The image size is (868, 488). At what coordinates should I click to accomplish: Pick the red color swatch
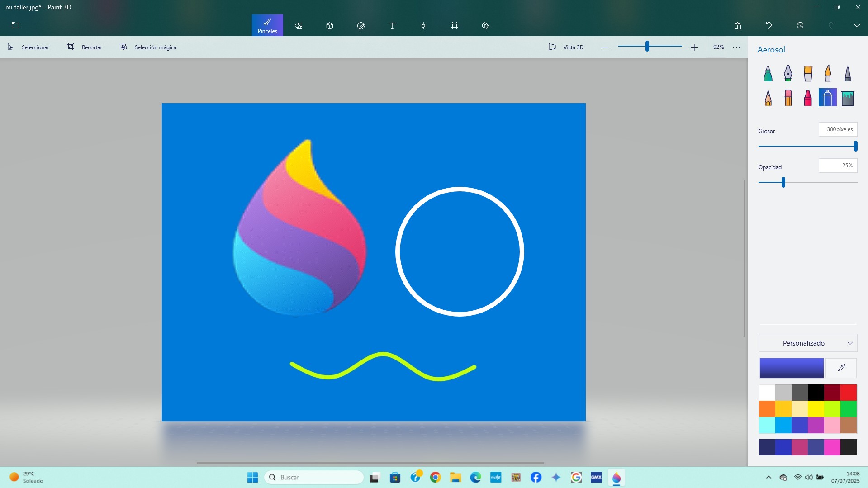click(849, 393)
